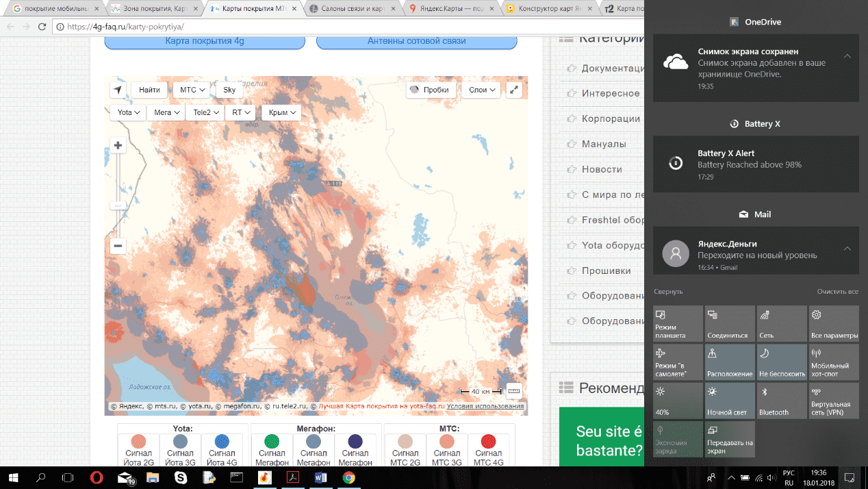Image resolution: width=868 pixels, height=489 pixels.
Task: Open the Антенны сотовой связи button
Action: 416,41
